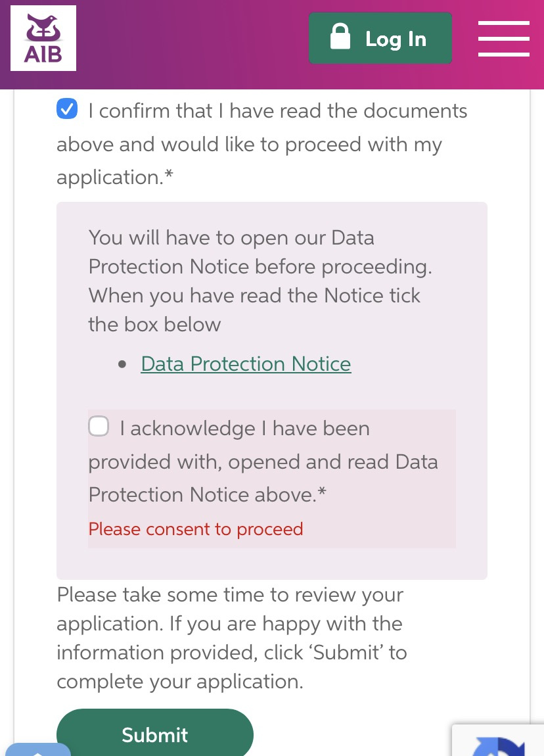Click the red 'Please consent to proceed' message
The image size is (544, 756).
[196, 529]
